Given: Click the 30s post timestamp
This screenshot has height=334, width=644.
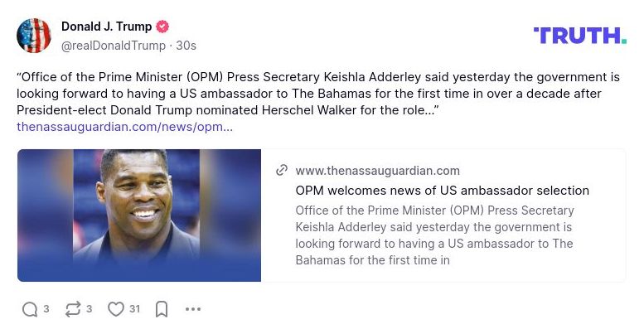Looking at the screenshot, I should 186,45.
